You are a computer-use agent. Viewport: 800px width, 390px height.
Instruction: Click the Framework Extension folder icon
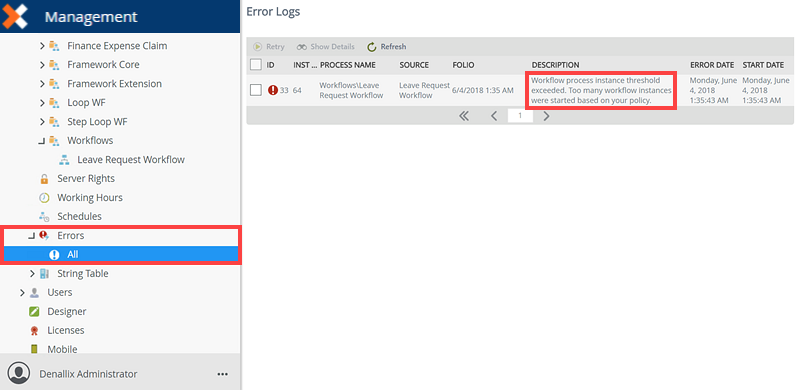(x=54, y=84)
